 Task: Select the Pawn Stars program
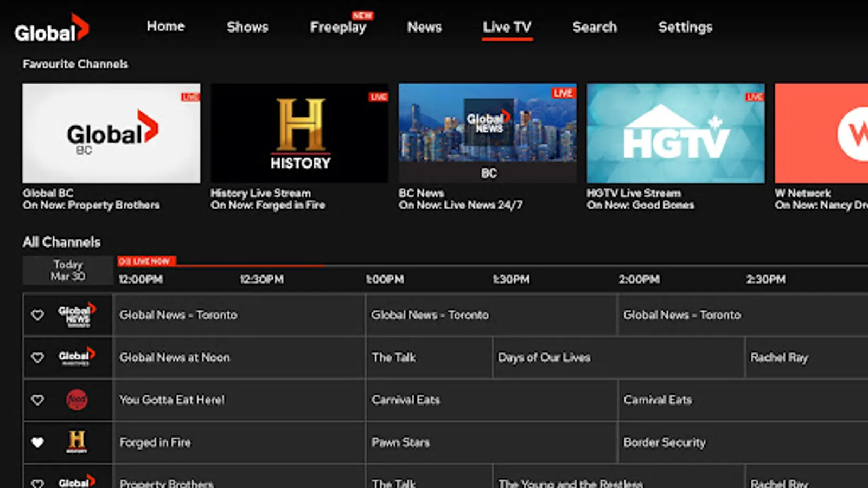[x=492, y=442]
